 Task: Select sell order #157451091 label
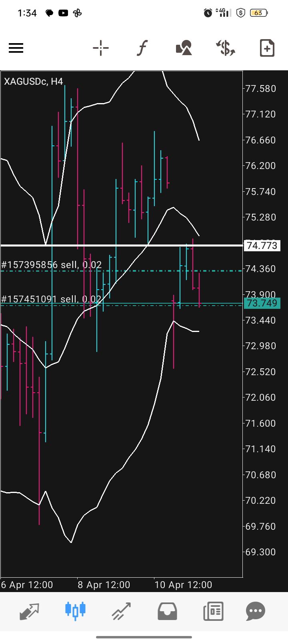click(x=52, y=299)
